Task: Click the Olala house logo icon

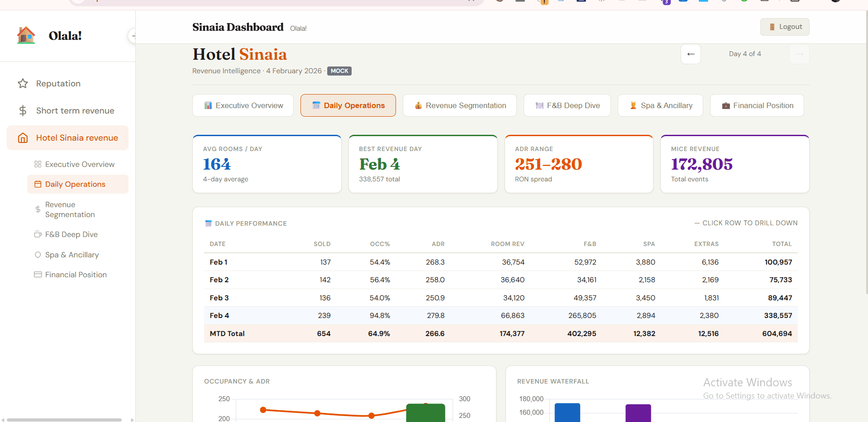Action: tap(26, 35)
